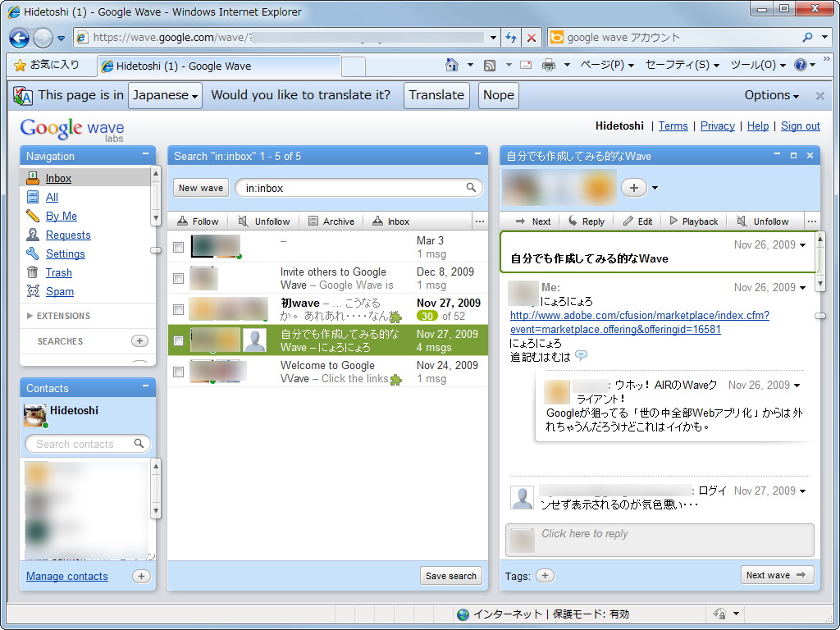The width and height of the screenshot is (840, 630).
Task: Open the Options menu on the translation bar
Action: tap(769, 95)
